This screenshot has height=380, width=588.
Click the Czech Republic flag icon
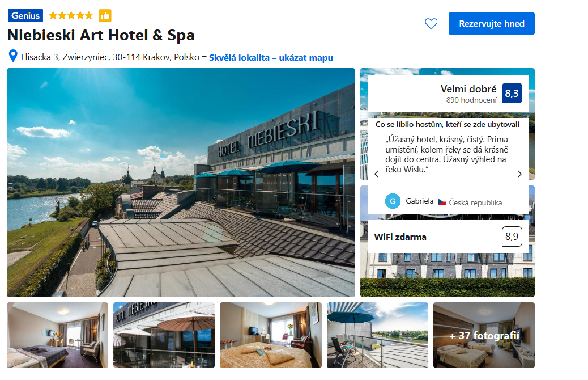click(x=442, y=202)
